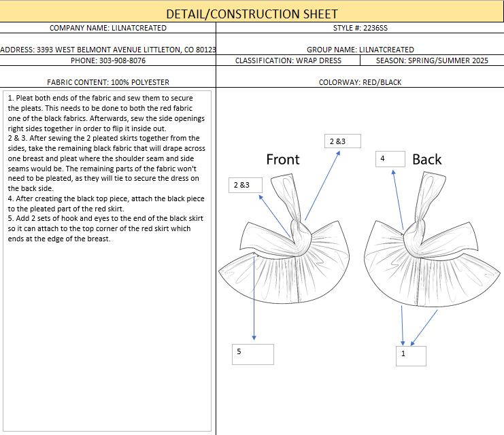Click the construction instructions text box
504x435 pixels.
pos(107,261)
